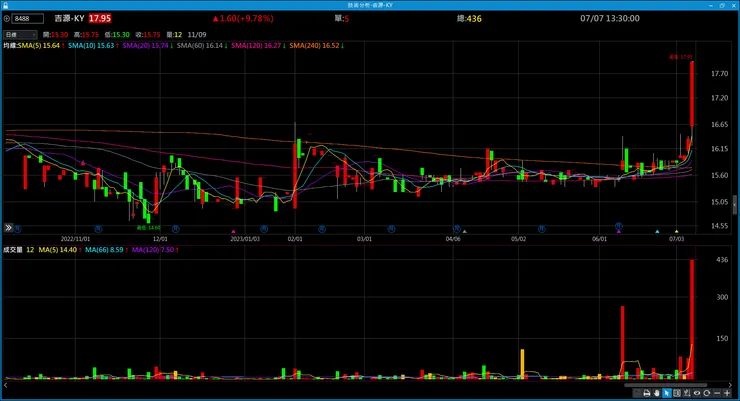740x401 pixels.
Task: Toggle the eye visibility icon in toolbar
Action: (x=697, y=393)
